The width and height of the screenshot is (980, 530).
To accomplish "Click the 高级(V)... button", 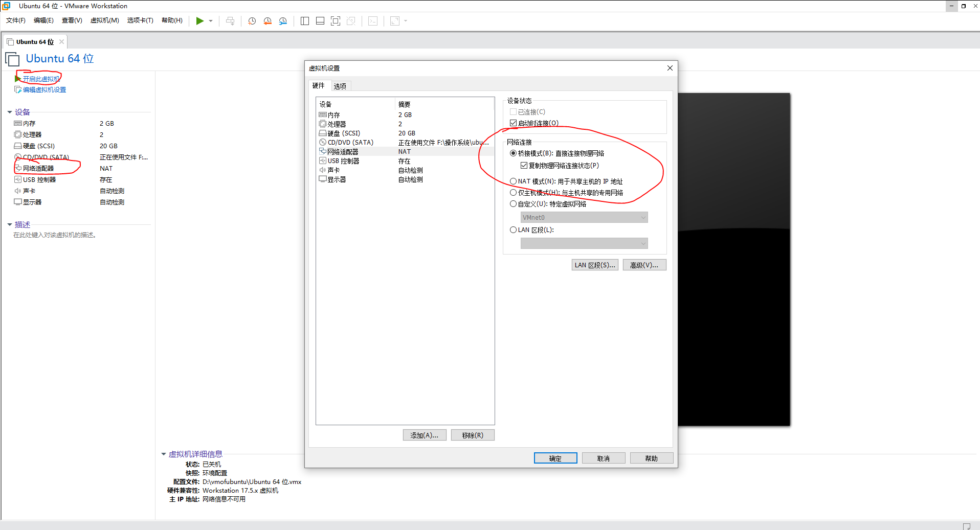I will [x=644, y=265].
